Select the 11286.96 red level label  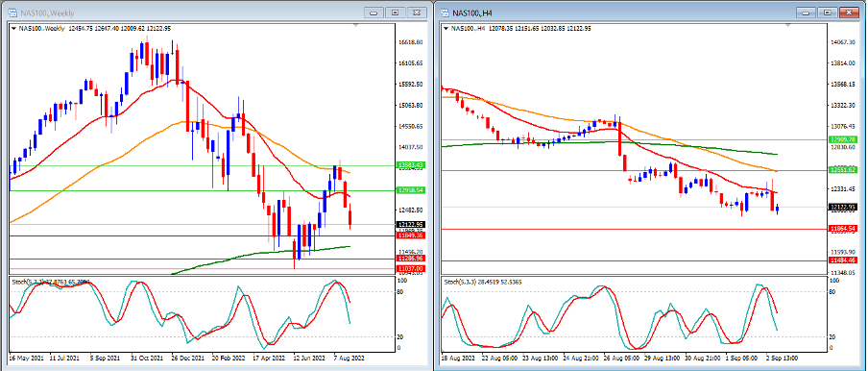click(x=410, y=258)
